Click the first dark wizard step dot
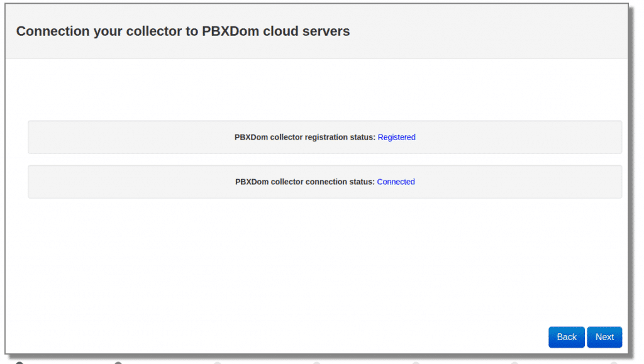Screen dimensions: 644x364 [19, 363]
